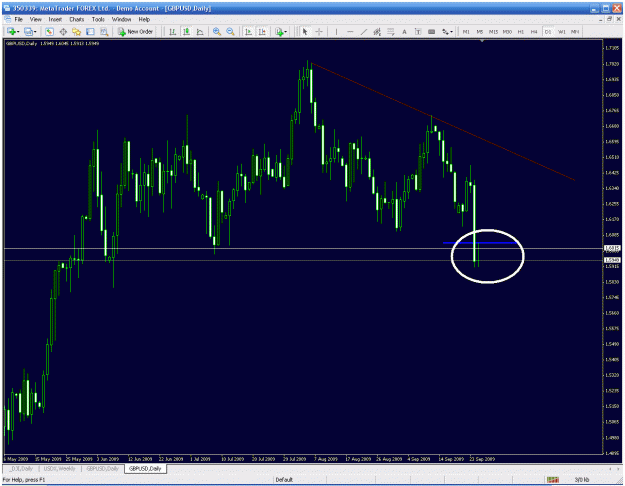Switch to the _DJI,Daily chart tab

22,468
